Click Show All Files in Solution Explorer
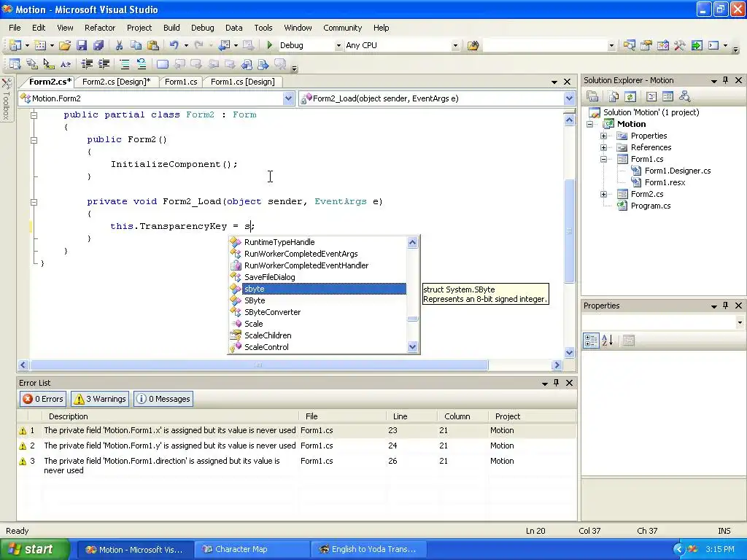Viewport: 747px width, 560px height. [613, 97]
